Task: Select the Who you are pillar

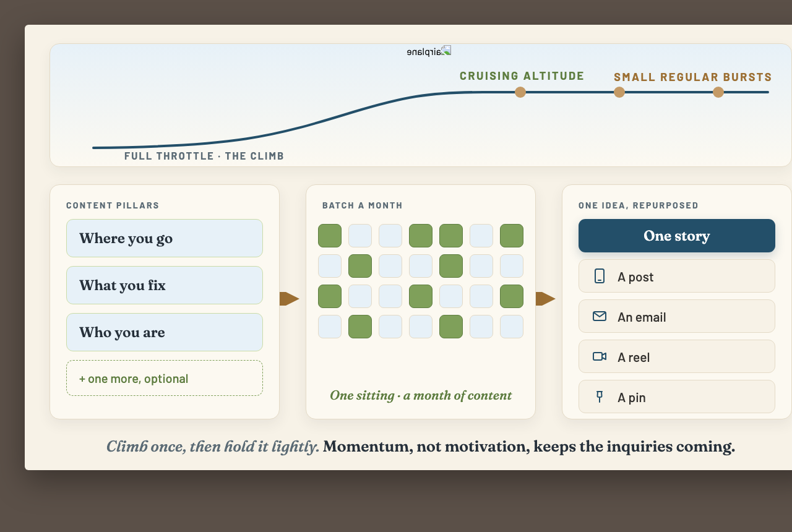Action: tap(165, 332)
